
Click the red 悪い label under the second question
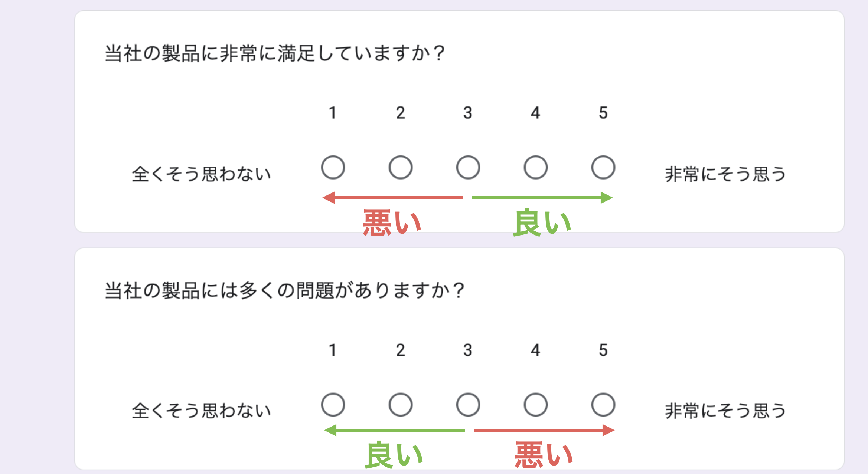click(x=544, y=455)
